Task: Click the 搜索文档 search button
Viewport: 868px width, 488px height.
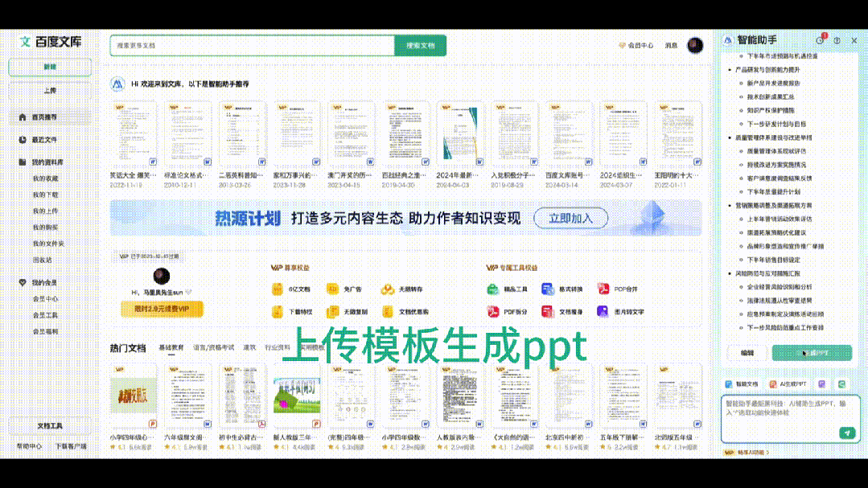Action: [420, 46]
